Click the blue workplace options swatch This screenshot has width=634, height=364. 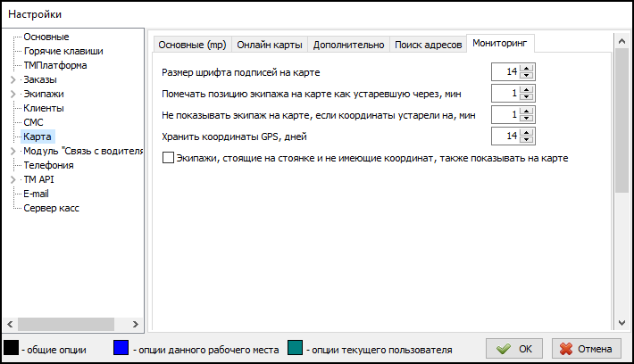point(121,349)
